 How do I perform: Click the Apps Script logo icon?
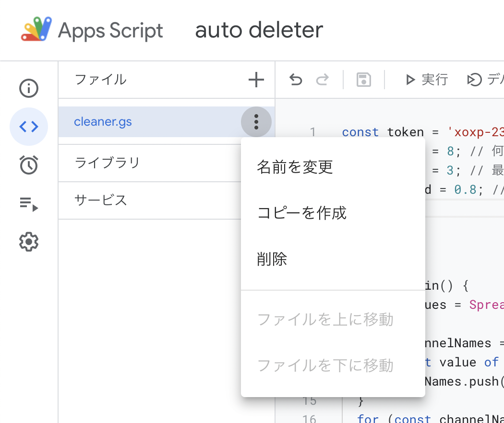point(36,29)
